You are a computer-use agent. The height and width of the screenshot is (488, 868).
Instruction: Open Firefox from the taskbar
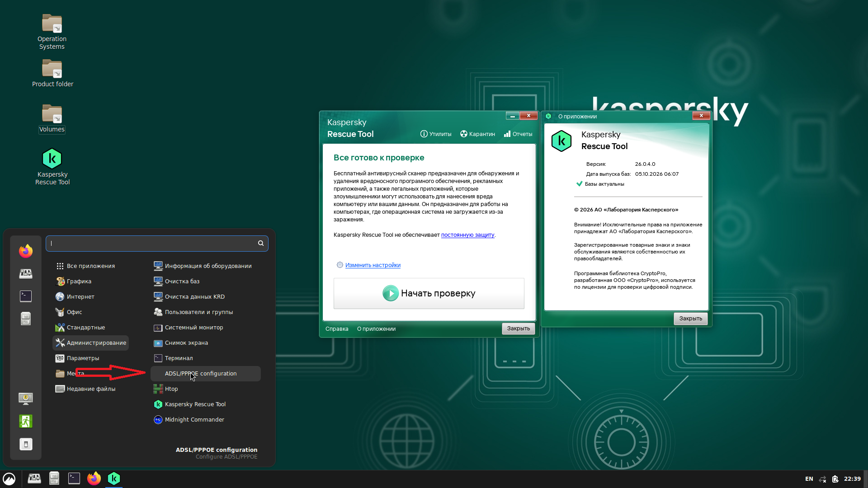pos(94,479)
